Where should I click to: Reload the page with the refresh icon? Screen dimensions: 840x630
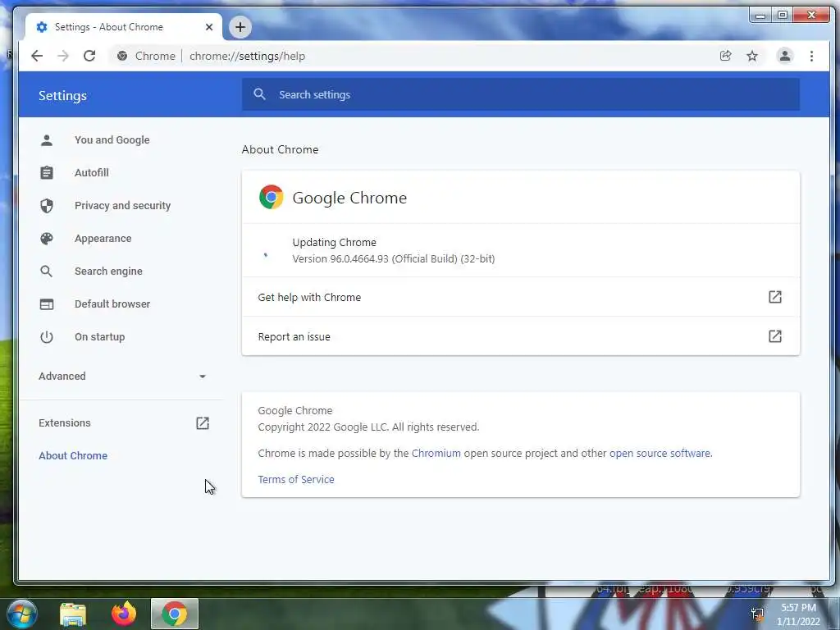pos(89,56)
